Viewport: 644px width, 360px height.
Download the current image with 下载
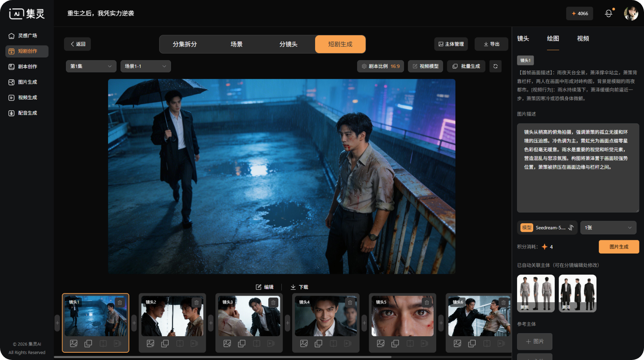click(x=299, y=287)
